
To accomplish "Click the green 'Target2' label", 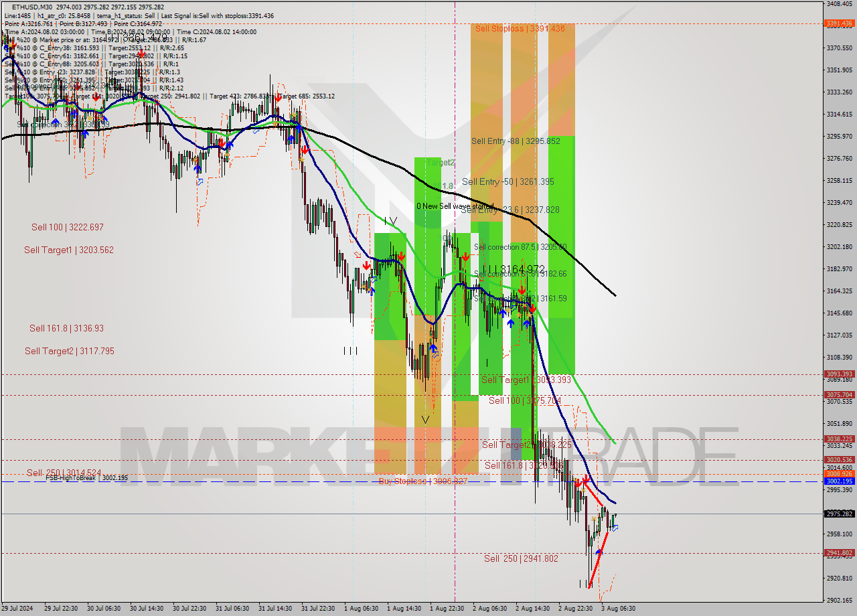I will click(441, 163).
